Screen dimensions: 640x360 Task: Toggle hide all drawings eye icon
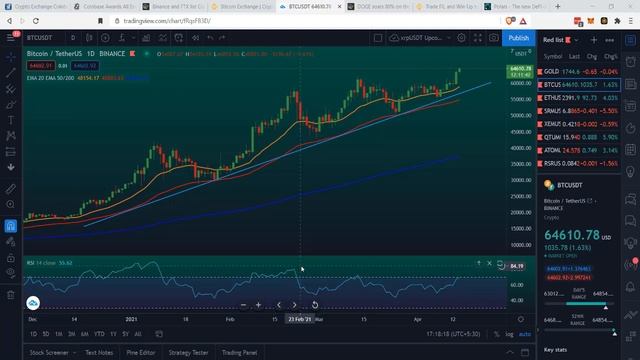click(11, 273)
